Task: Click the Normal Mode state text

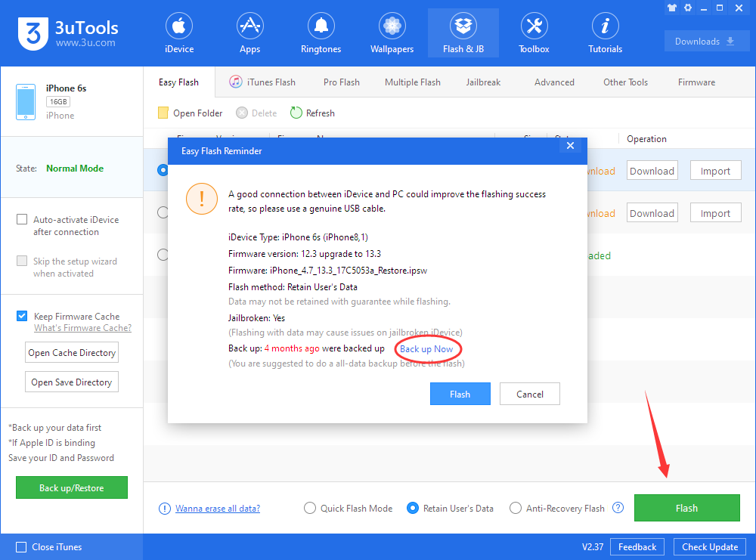Action: [75, 169]
